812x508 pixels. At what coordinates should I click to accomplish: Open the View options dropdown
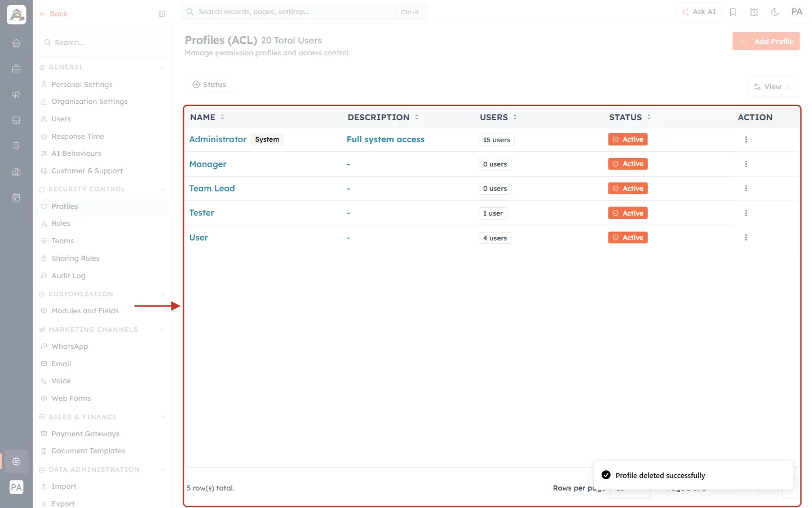point(773,86)
